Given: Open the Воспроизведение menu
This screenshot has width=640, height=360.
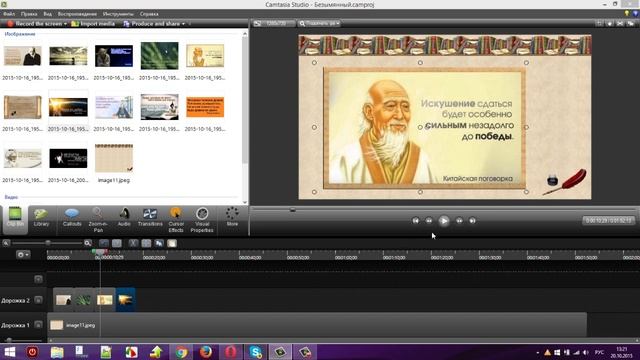Looking at the screenshot, I should [x=77, y=14].
